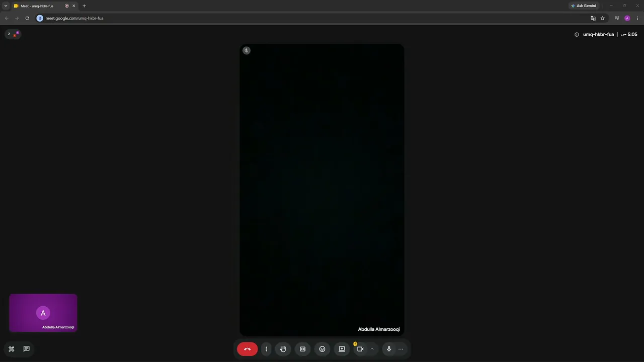The image size is (644, 362).
Task: Start presenting your screen
Action: click(x=342, y=349)
